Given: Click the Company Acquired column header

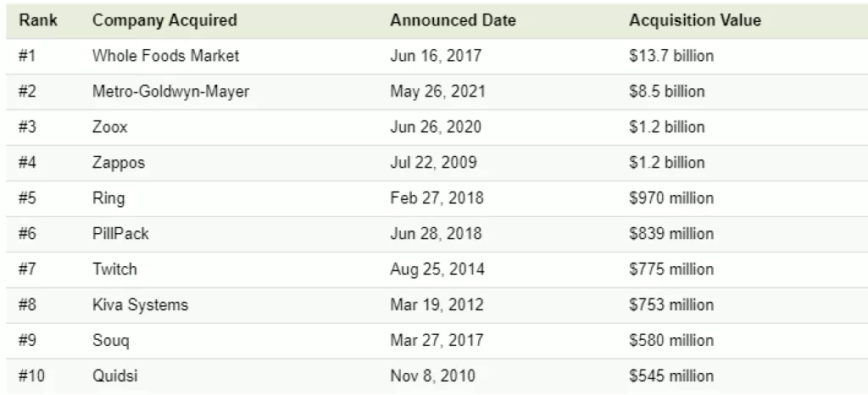Looking at the screenshot, I should pyautogui.click(x=164, y=20).
